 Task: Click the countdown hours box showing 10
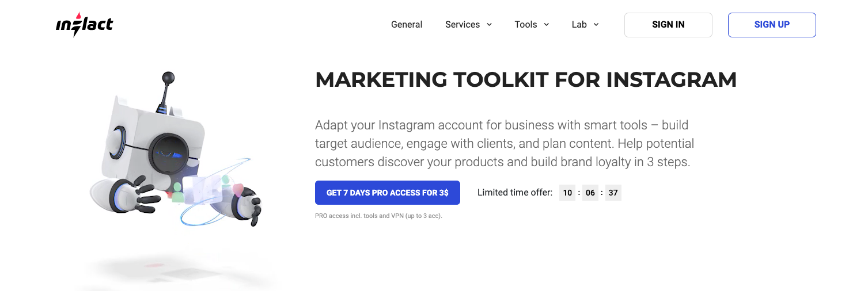click(567, 193)
